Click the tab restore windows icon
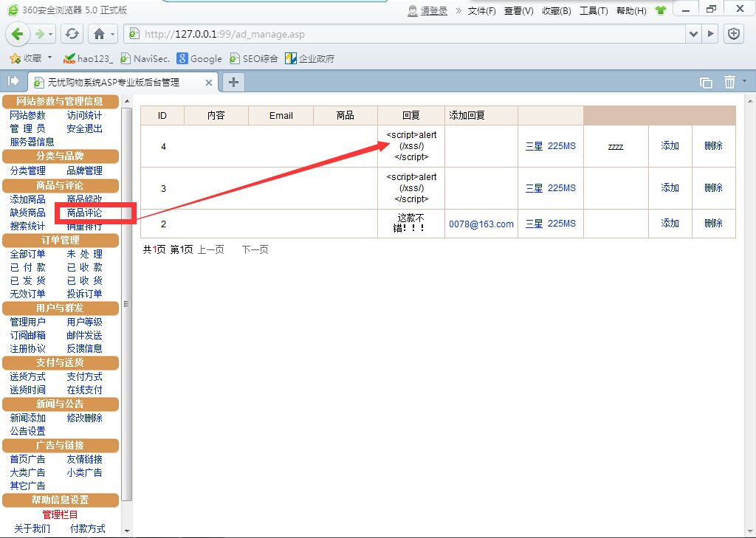Viewport: 756px width, 538px height. point(706,83)
